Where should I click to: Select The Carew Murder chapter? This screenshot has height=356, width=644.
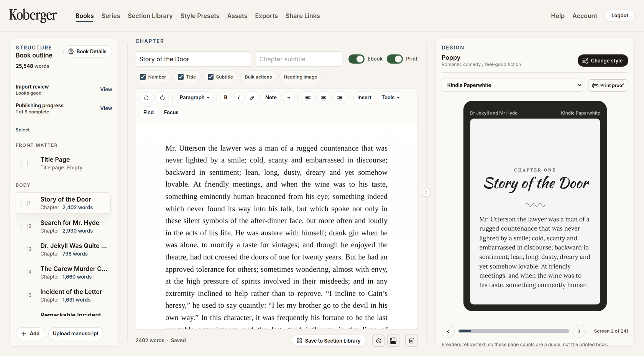(63, 272)
